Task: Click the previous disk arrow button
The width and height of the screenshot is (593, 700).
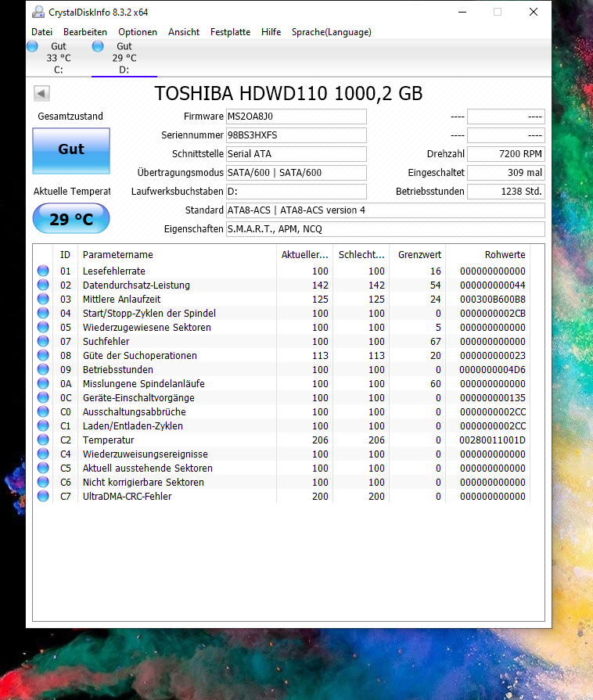Action: coord(41,94)
